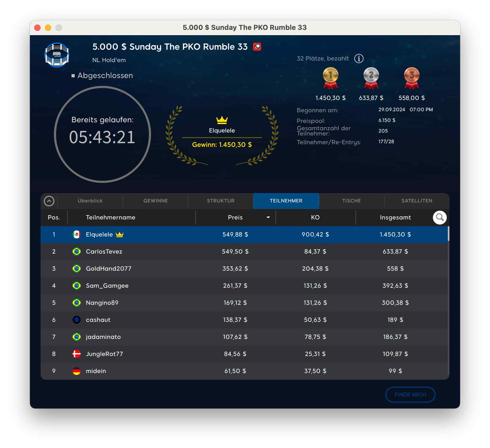Open the STRUKTUR tab
Image resolution: width=490 pixels, height=448 pixels.
point(221,201)
